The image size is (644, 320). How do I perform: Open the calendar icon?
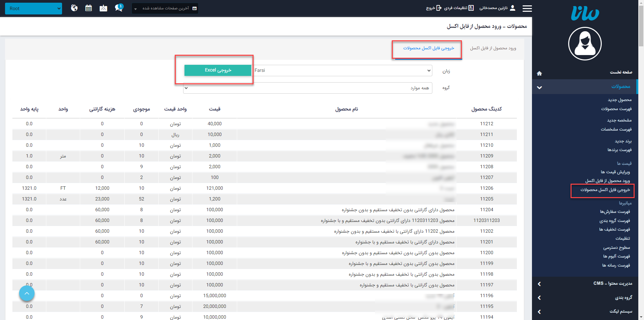[x=89, y=8]
